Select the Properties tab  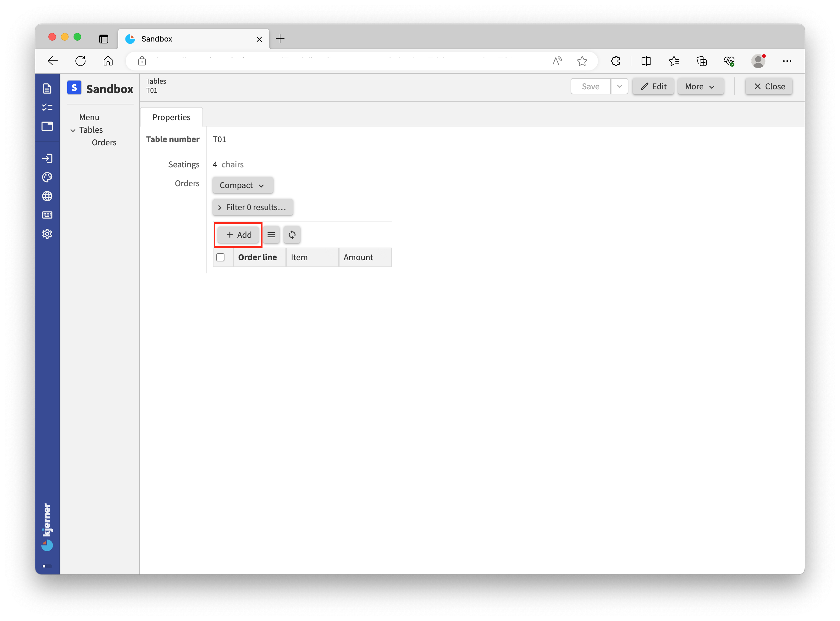pyautogui.click(x=171, y=117)
